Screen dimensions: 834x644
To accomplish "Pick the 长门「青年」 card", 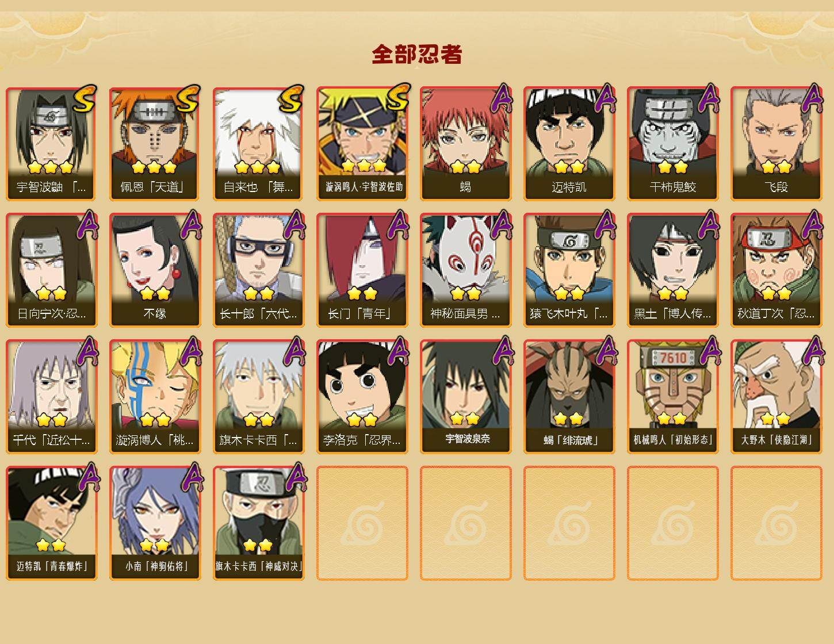I will click(362, 270).
